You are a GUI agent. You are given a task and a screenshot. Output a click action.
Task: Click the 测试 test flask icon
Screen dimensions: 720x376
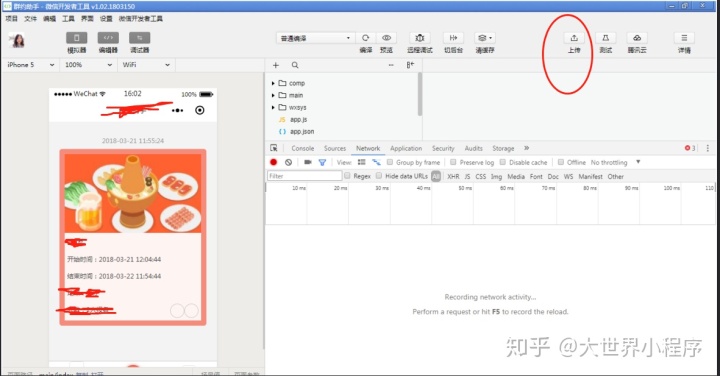pos(606,38)
